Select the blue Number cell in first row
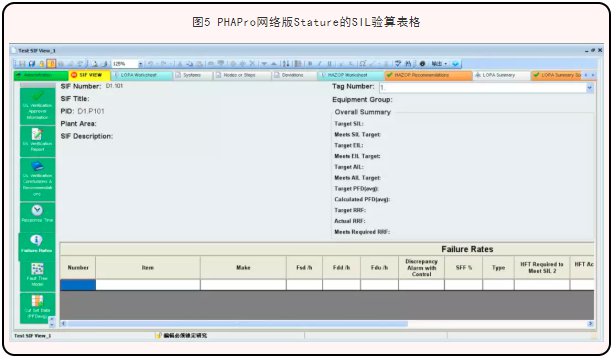Screen dimensions: 616x360 tap(78, 285)
